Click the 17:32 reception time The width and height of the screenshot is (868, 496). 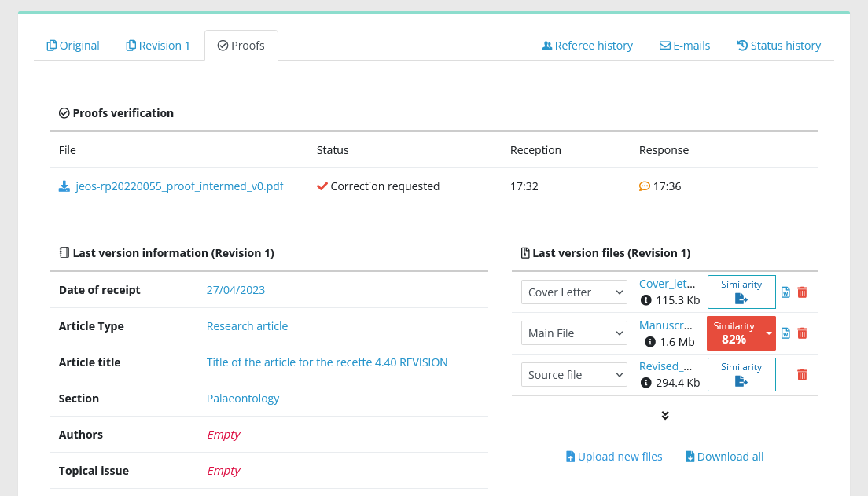[x=524, y=186]
